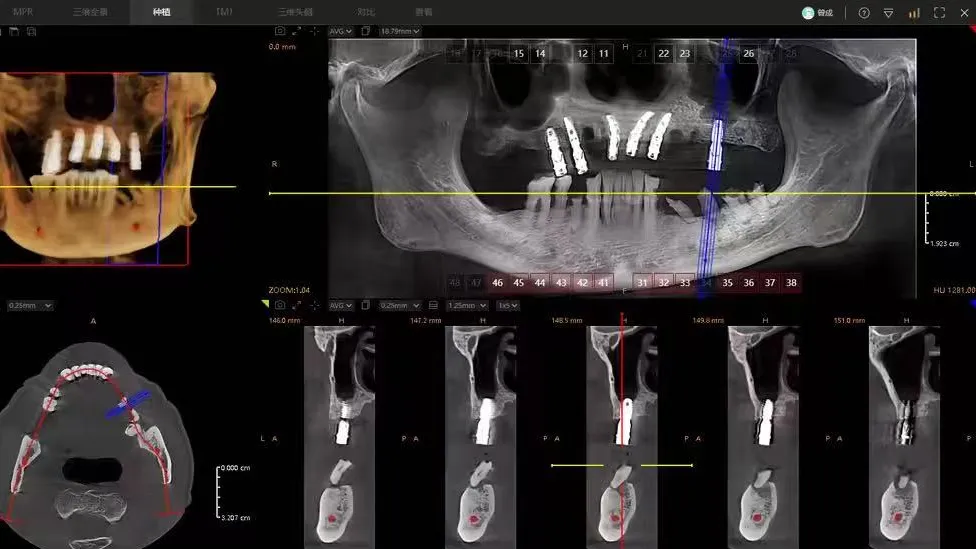Select lower tooth 37

(770, 283)
